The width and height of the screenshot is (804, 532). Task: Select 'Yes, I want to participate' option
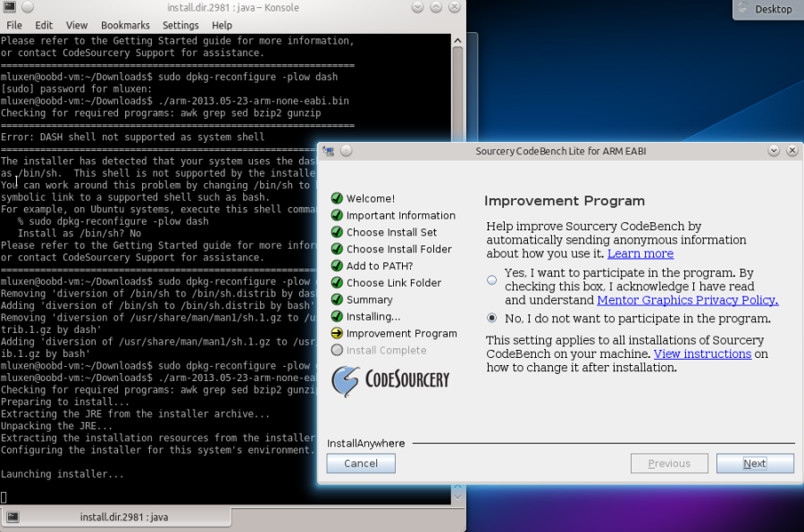[492, 279]
